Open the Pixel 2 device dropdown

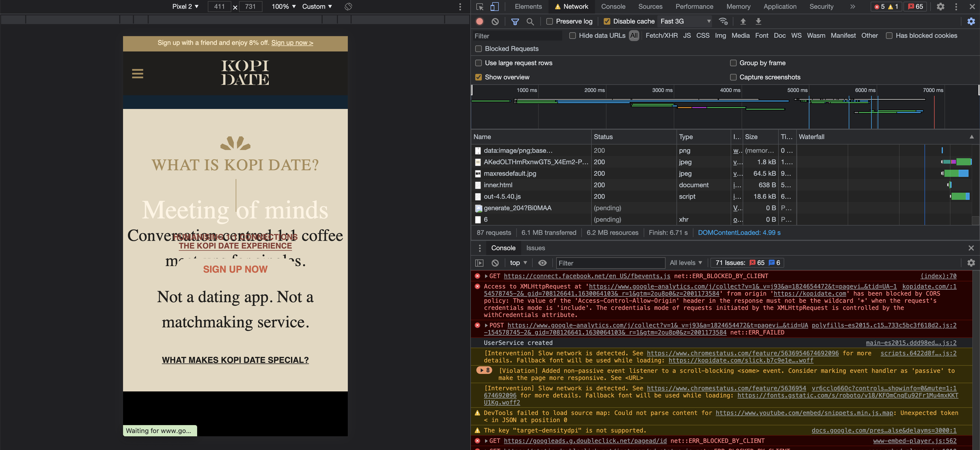185,7
